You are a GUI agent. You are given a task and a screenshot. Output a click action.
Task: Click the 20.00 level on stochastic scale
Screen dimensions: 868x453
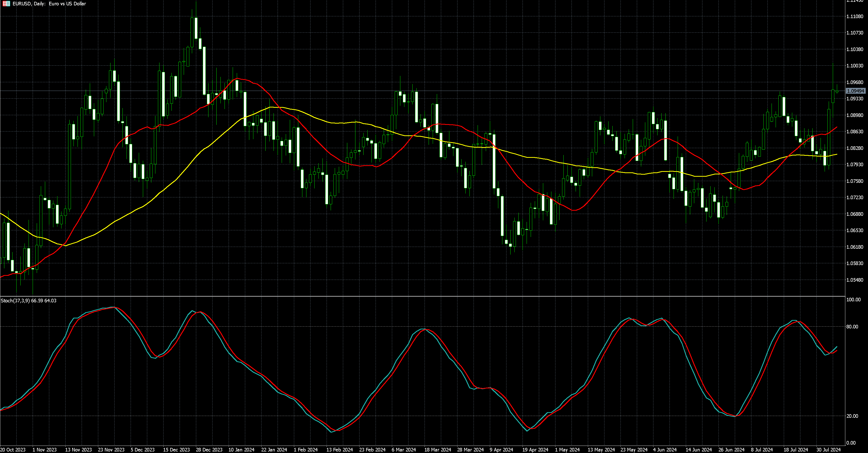(x=853, y=416)
